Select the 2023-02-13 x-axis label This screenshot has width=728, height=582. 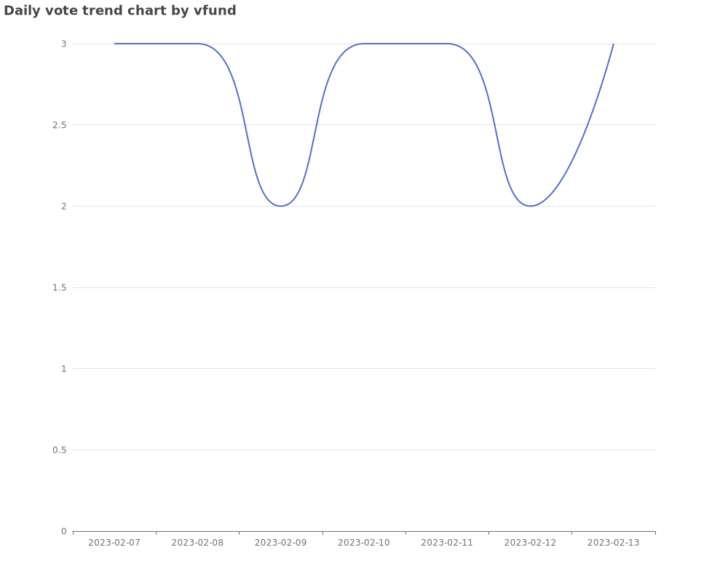(x=613, y=543)
